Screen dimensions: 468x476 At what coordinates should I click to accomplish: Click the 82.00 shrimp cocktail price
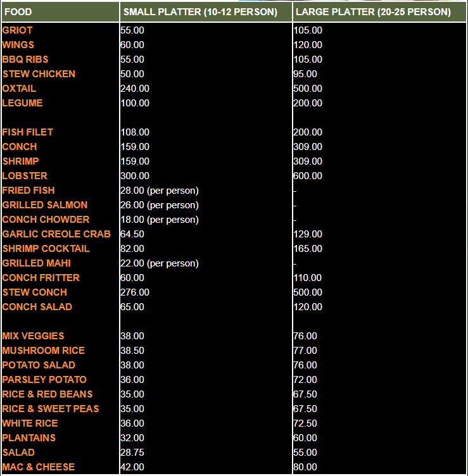point(132,249)
